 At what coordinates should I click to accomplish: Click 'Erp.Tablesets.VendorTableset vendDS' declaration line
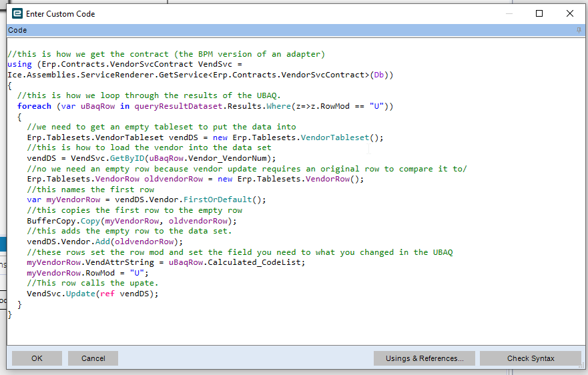[205, 137]
